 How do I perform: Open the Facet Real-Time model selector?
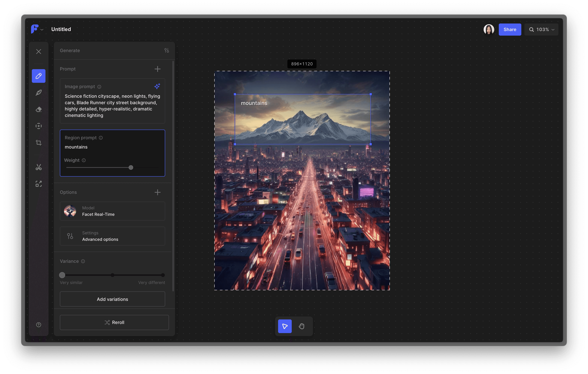point(112,211)
